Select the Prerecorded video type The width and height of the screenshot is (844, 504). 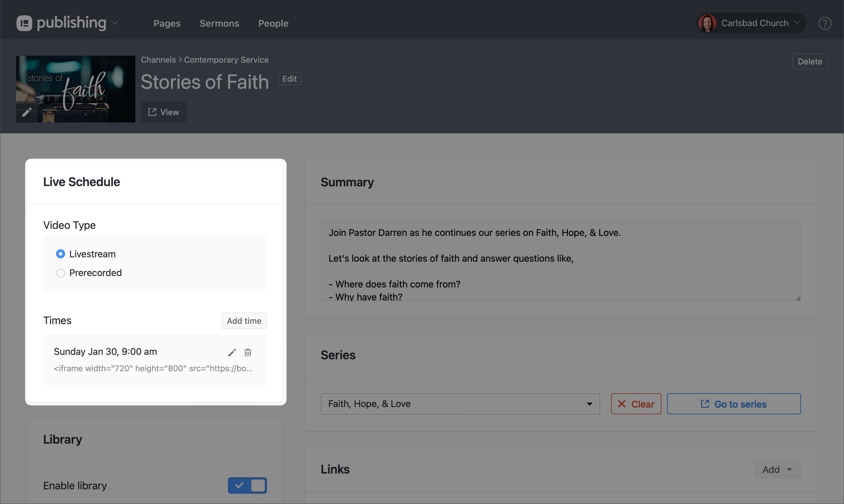point(60,273)
